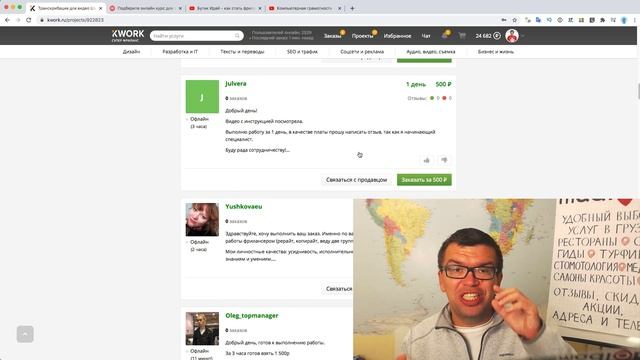Switch to the second browser tab
Screen dimensions: 640x360
click(x=145, y=8)
